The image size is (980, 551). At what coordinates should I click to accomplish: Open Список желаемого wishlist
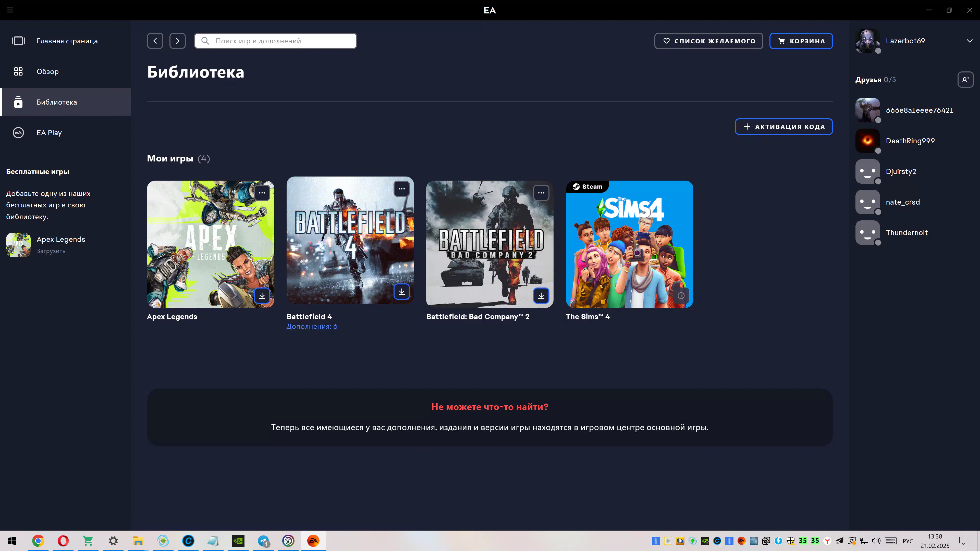(708, 41)
